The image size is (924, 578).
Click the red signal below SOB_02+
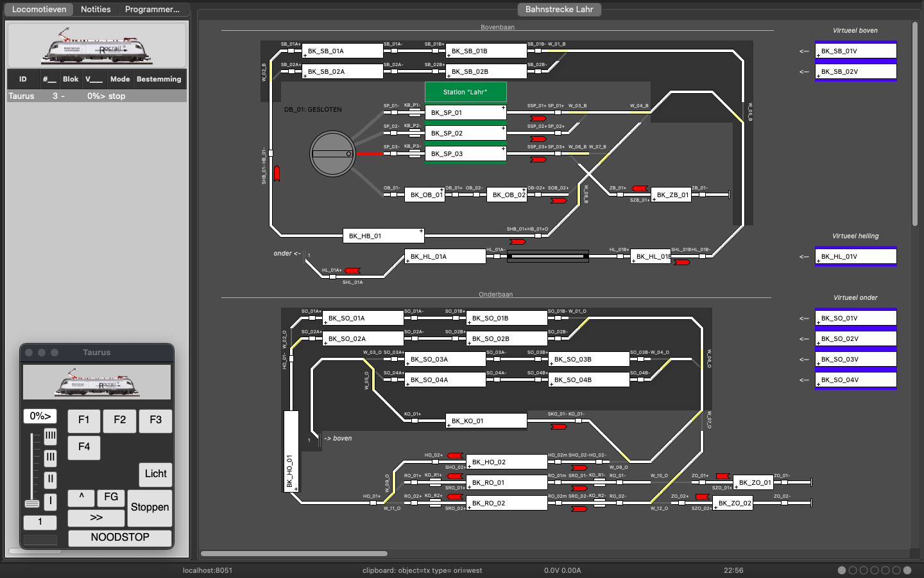(x=559, y=200)
